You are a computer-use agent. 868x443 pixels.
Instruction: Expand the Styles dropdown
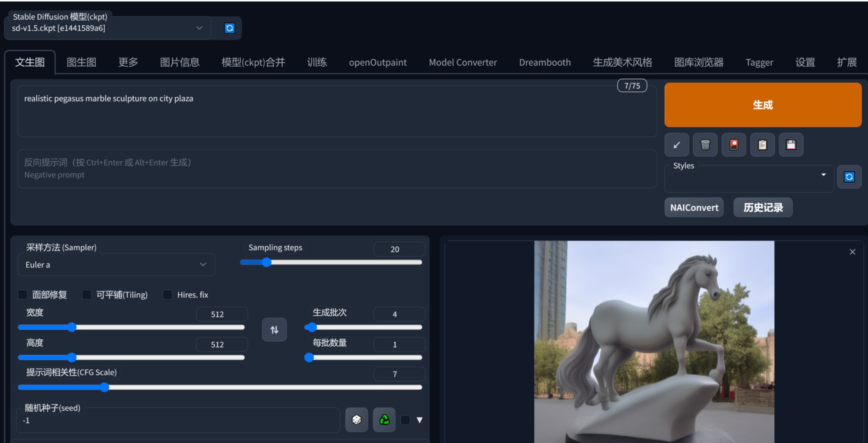749,179
